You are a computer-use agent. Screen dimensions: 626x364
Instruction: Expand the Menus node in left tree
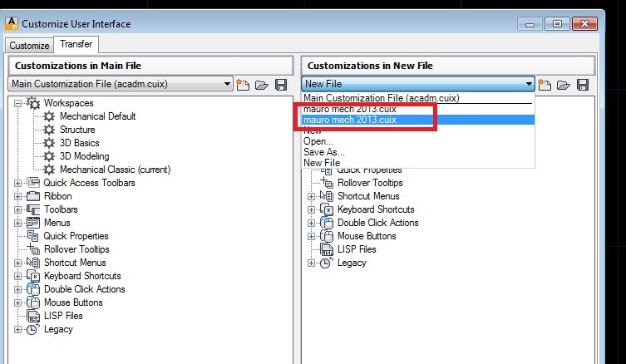[x=17, y=223]
